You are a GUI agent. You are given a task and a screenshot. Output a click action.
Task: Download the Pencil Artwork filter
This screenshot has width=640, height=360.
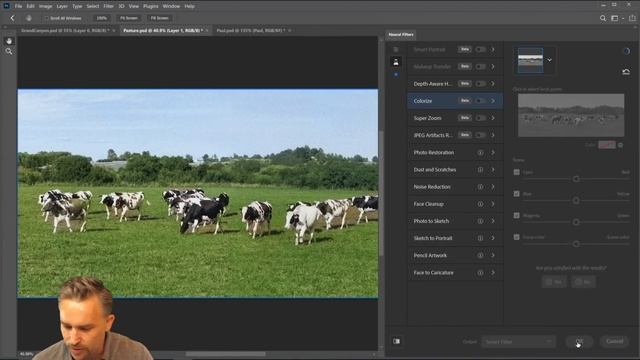[480, 256]
